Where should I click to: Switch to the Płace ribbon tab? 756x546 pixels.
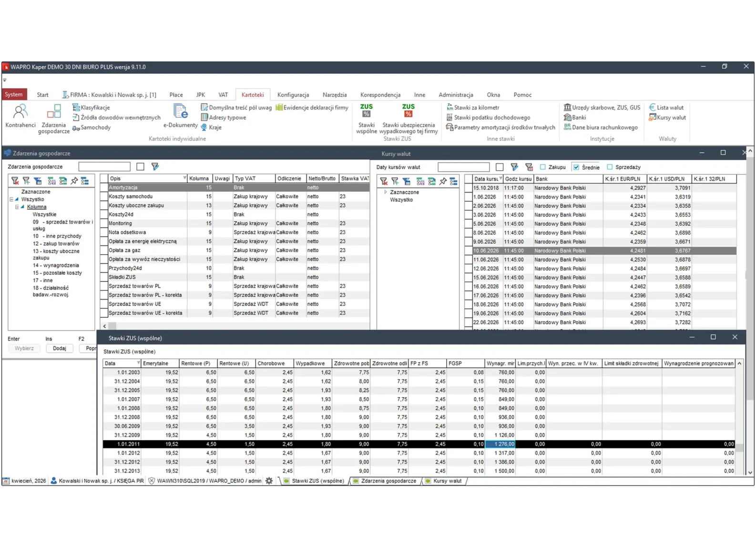(176, 95)
